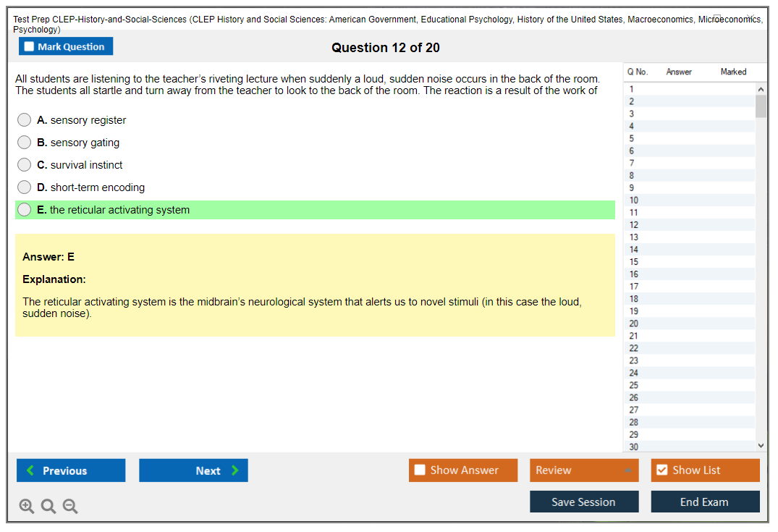
Task: Pick option D short-term encoding
Action: [25, 187]
